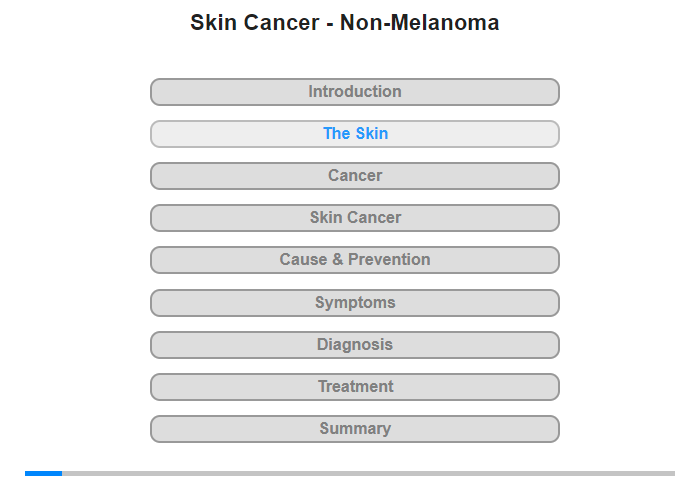The height and width of the screenshot is (480, 700).
Task: View the Symptoms section
Action: [x=354, y=303]
